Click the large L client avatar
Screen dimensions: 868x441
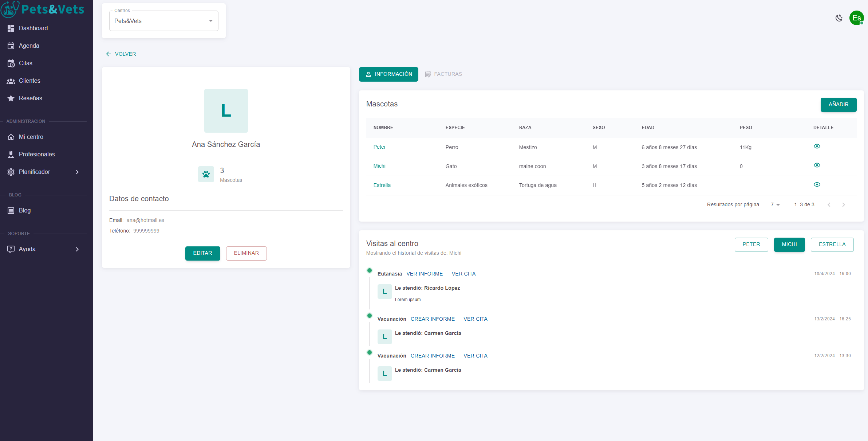coord(226,110)
